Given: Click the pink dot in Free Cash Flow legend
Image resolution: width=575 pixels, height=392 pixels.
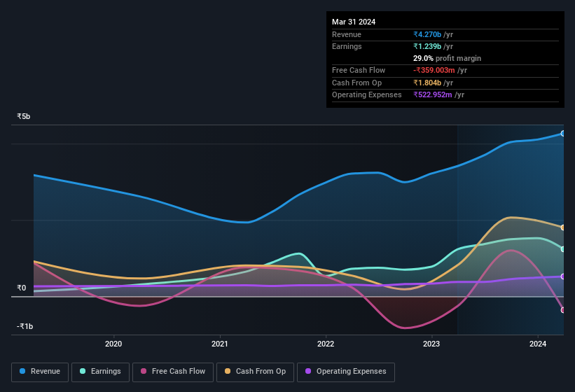Looking at the screenshot, I should click(x=144, y=372).
